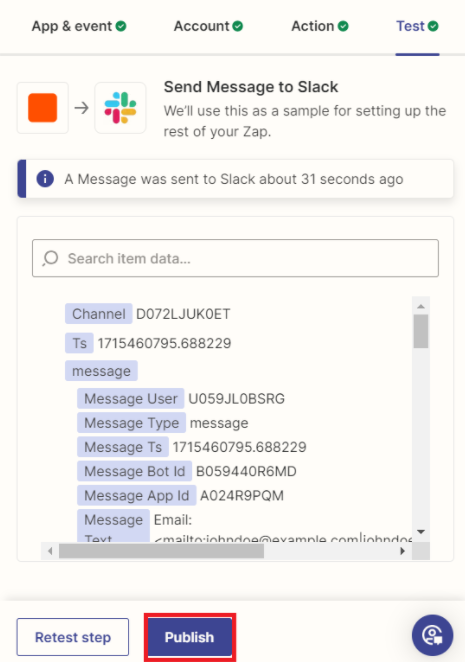Screen dimensions: 465x662
Task: Click the green checkmark beside Test
Action: point(433,26)
